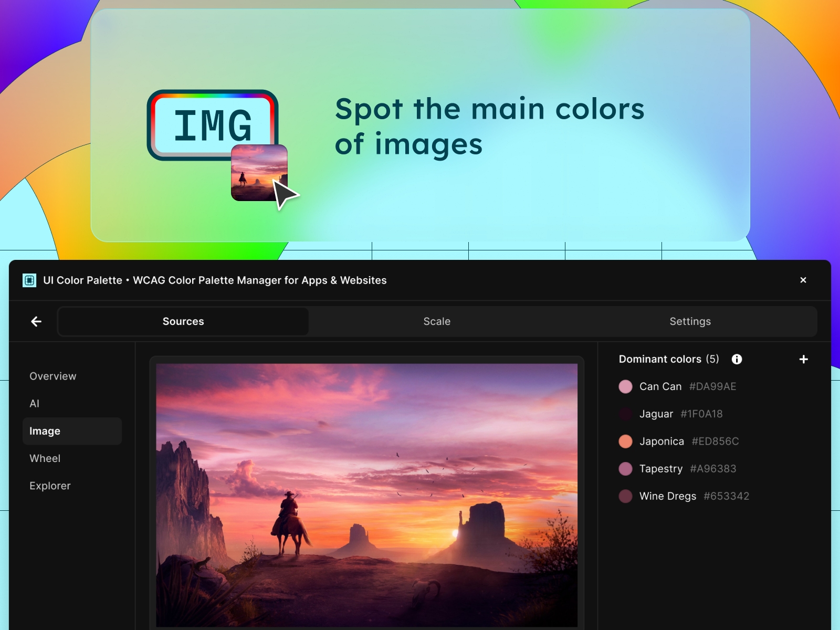The height and width of the screenshot is (630, 840).
Task: Click the hex value #ED856C for Japonica
Action: (x=715, y=441)
